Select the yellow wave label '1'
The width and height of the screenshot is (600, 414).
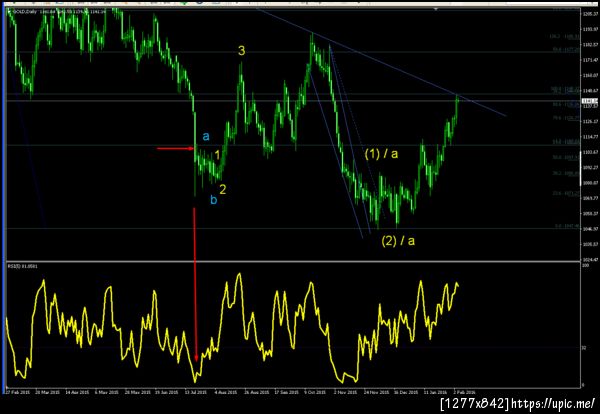click(217, 155)
